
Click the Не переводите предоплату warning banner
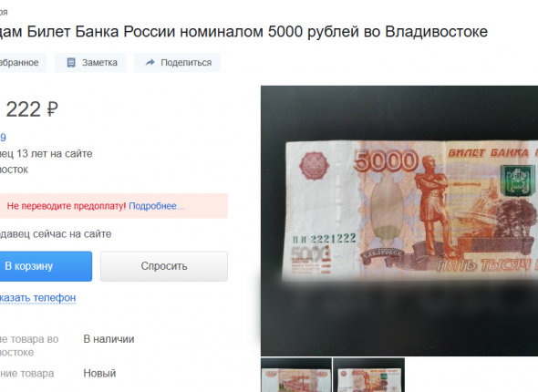click(114, 206)
